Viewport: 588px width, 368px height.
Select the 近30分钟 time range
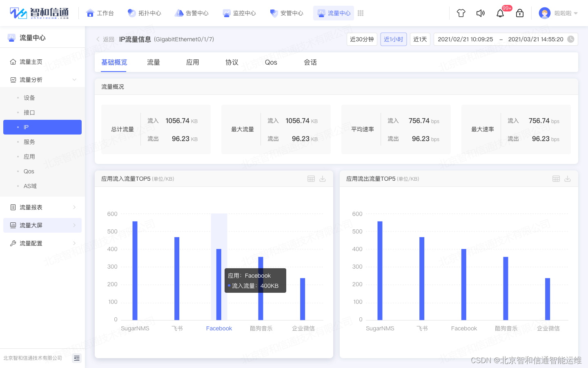[362, 39]
